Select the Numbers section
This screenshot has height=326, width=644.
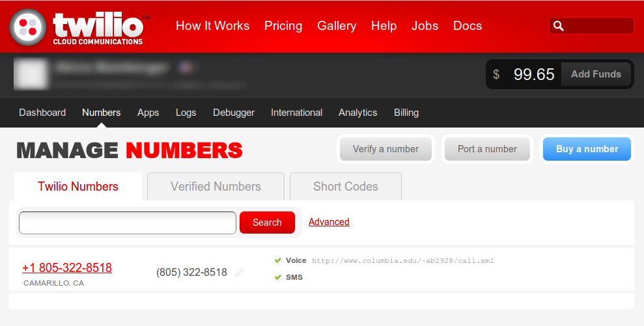[x=102, y=113]
